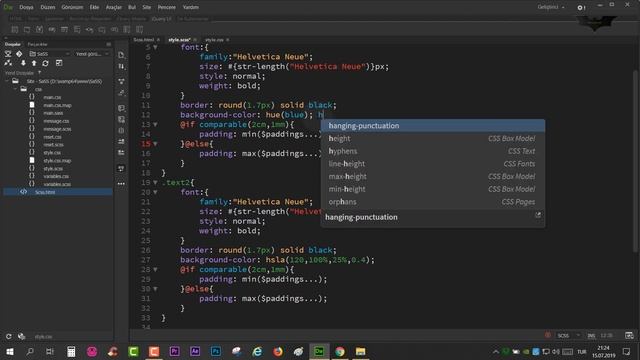Open the Calculator from the taskbar
Screen dimensions: 640x360
(x=71, y=351)
